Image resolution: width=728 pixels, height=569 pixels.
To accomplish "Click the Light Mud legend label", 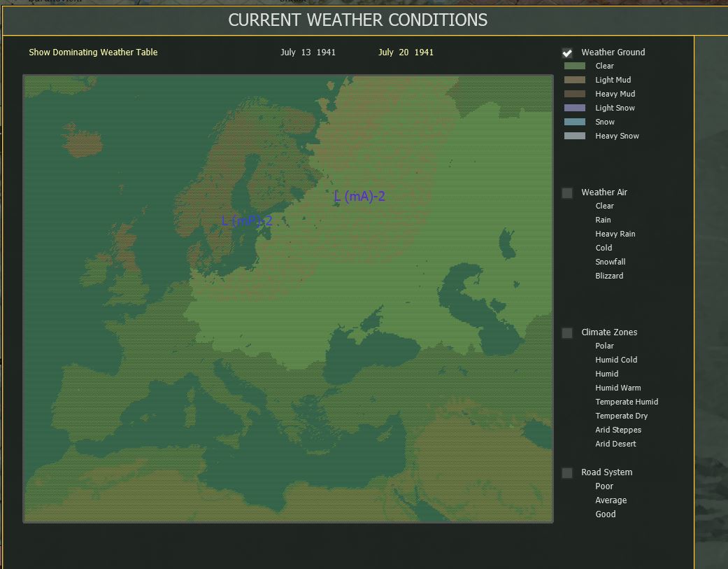I will pos(613,80).
